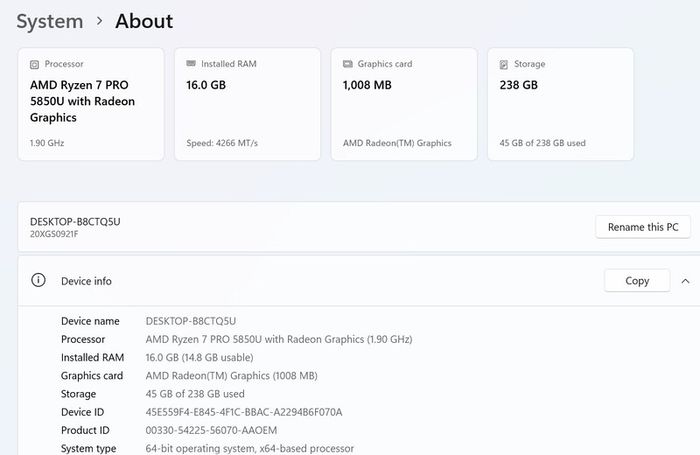Select the Device name value in Device info

click(x=191, y=321)
